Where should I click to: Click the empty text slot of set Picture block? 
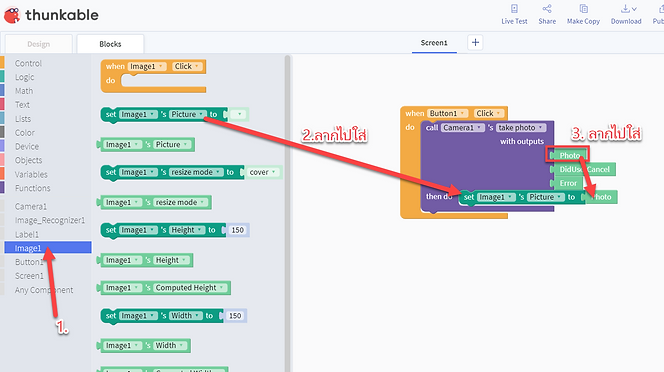tap(239, 114)
